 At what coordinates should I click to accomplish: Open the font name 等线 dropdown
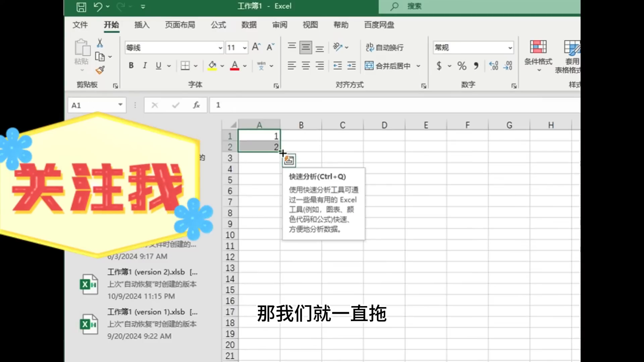(x=220, y=48)
